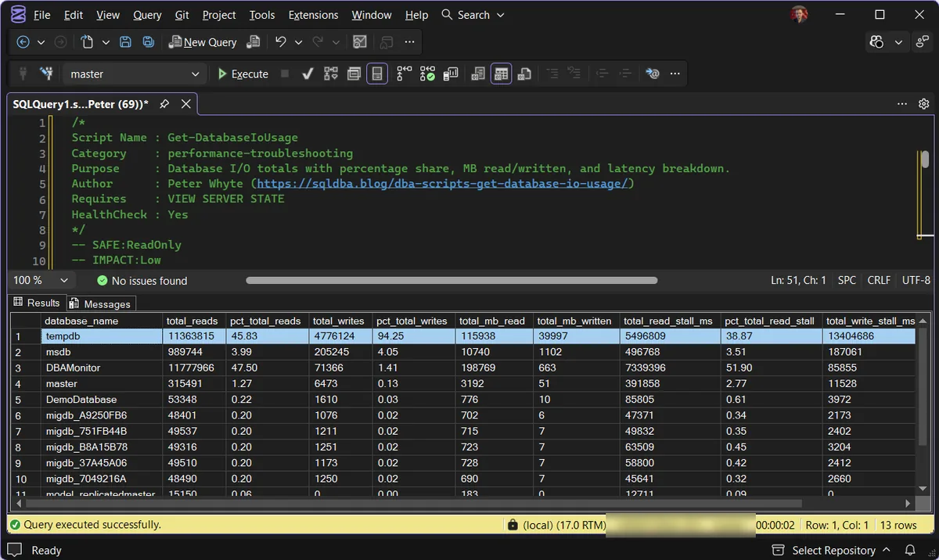The image size is (939, 560).
Task: Click the Ready status output icon
Action: 15,550
